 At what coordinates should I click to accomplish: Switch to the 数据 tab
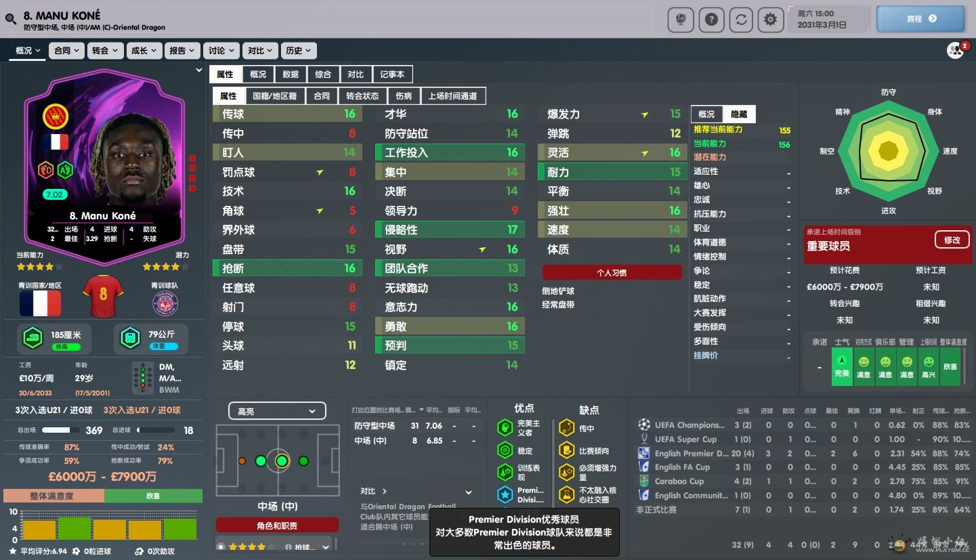291,74
